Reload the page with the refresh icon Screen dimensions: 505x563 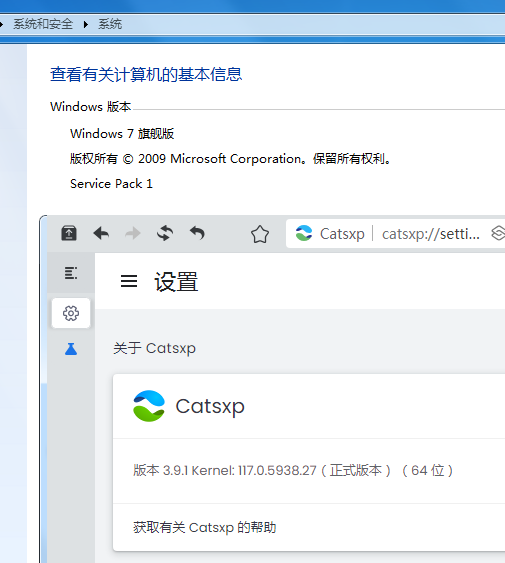click(x=165, y=233)
